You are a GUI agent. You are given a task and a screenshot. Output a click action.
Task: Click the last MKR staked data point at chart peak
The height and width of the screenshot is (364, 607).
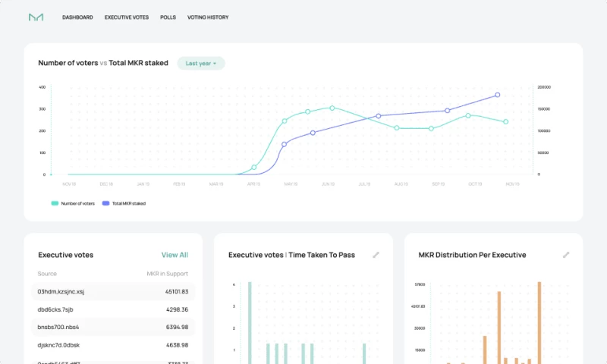pos(498,95)
